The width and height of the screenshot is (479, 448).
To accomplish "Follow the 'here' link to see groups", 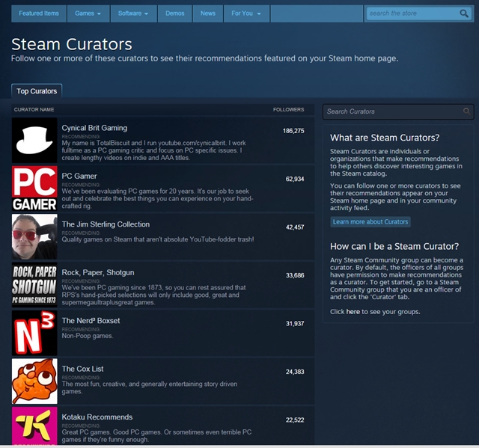I will click(x=353, y=312).
